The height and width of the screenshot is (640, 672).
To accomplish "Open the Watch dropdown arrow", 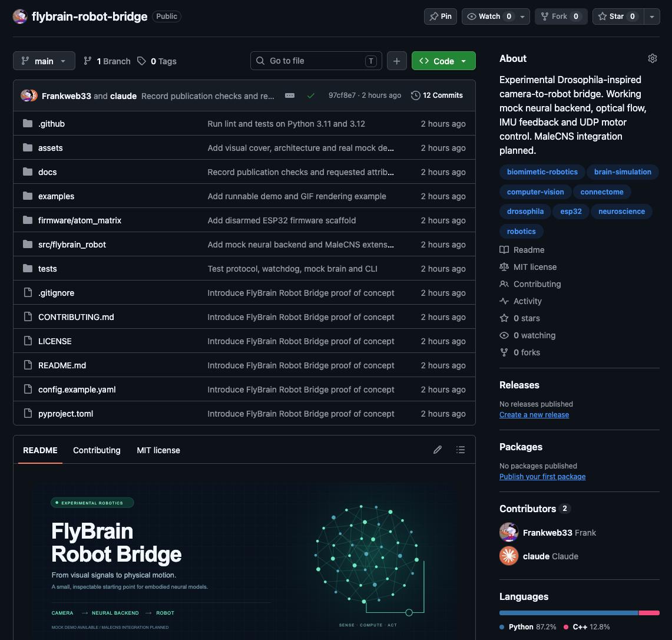I will (522, 17).
